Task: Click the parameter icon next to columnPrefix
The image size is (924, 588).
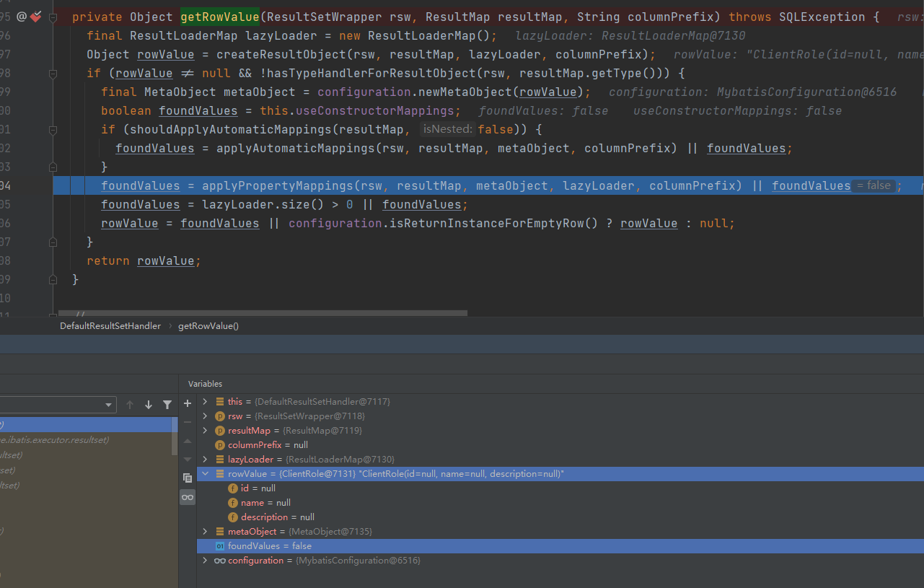Action: 220,444
